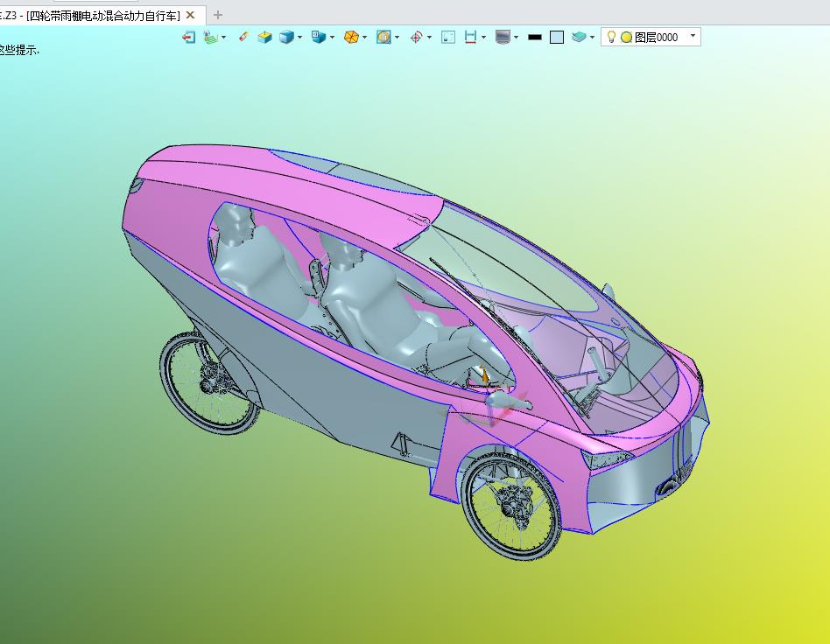The image size is (830, 644).
Task: Click the yellow-top box view icon
Action: [264, 38]
